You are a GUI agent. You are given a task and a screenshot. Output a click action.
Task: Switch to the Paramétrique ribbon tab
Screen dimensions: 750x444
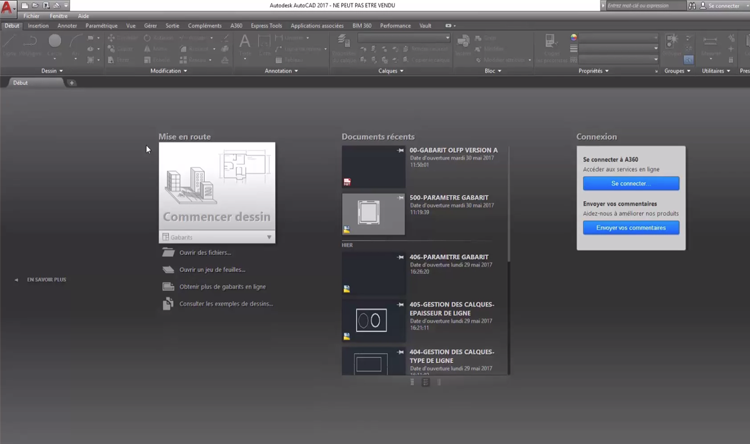pyautogui.click(x=101, y=26)
